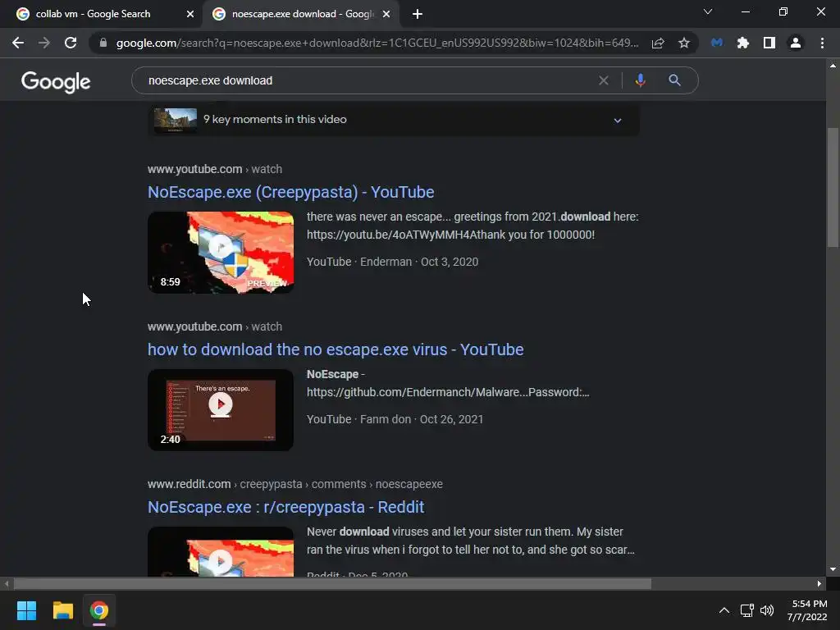Click the 'YouTube · Enderman · Oct 3, 2020' text
840x630 pixels.
tap(393, 262)
